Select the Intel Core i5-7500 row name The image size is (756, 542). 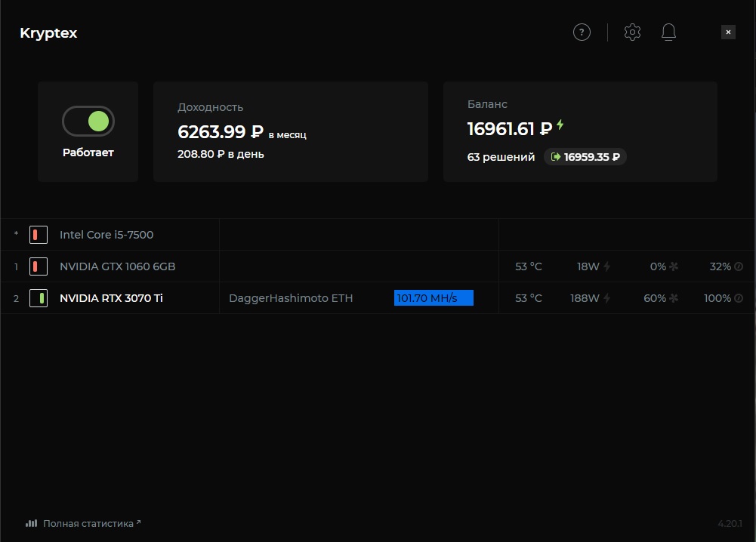pos(106,235)
